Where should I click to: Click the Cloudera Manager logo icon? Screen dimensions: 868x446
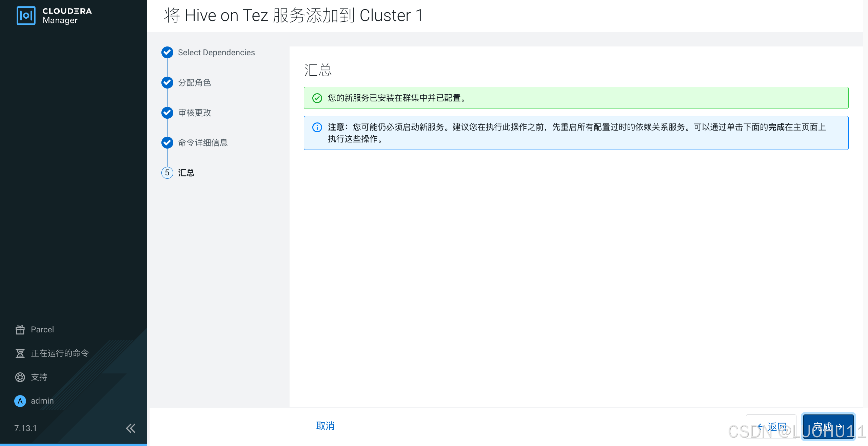[26, 16]
